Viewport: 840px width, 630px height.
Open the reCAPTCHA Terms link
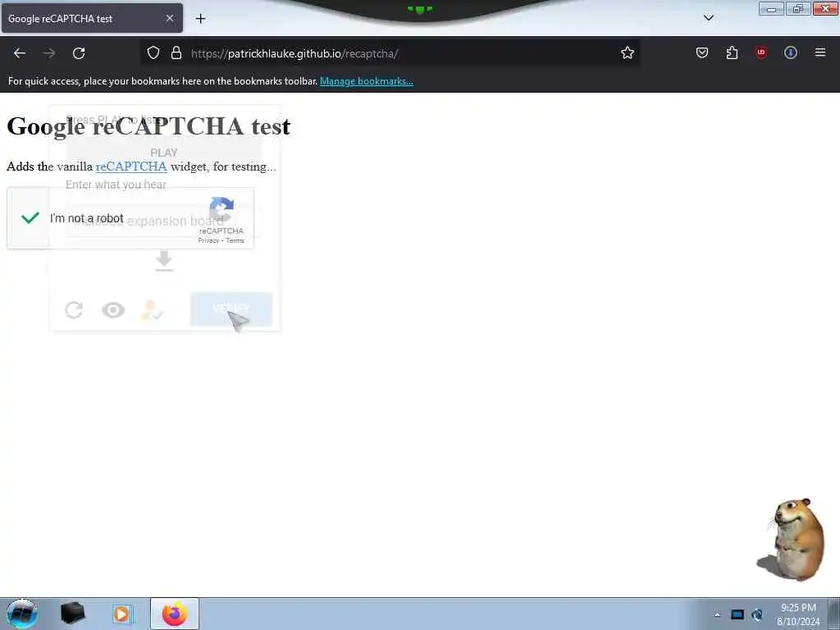click(x=235, y=240)
